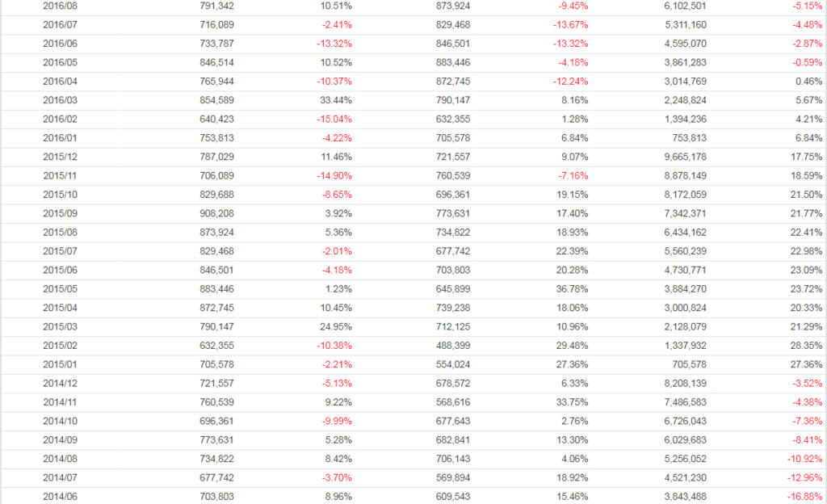Click the 2014/09 date cell
827x504 pixels.
pos(60,440)
